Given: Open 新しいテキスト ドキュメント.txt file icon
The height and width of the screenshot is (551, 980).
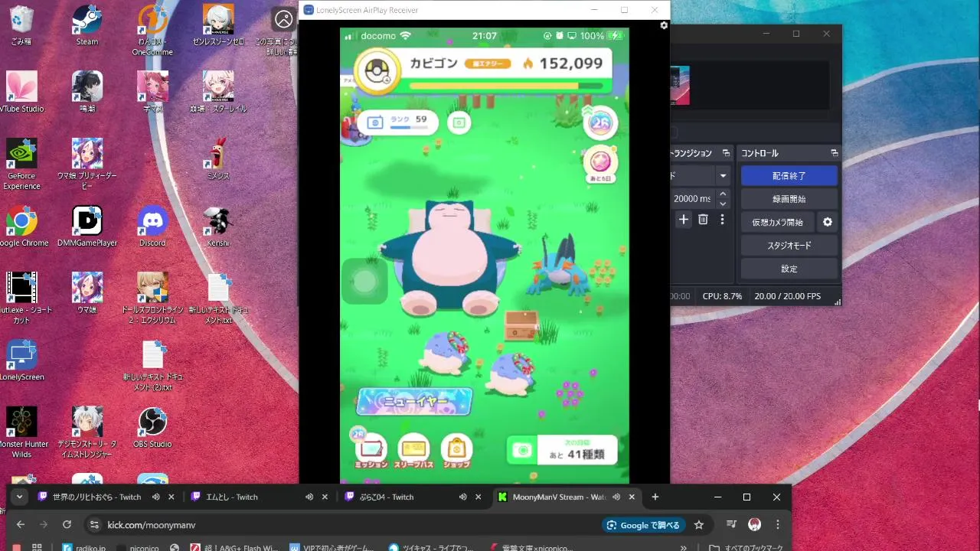Looking at the screenshot, I should click(x=218, y=298).
